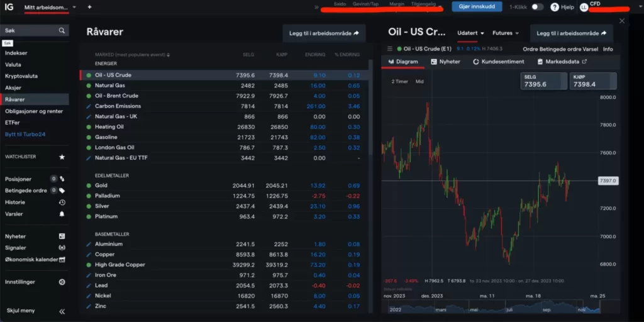Click the KJØP 7398.4 buy button
The width and height of the screenshot is (644, 322).
coord(593,81)
